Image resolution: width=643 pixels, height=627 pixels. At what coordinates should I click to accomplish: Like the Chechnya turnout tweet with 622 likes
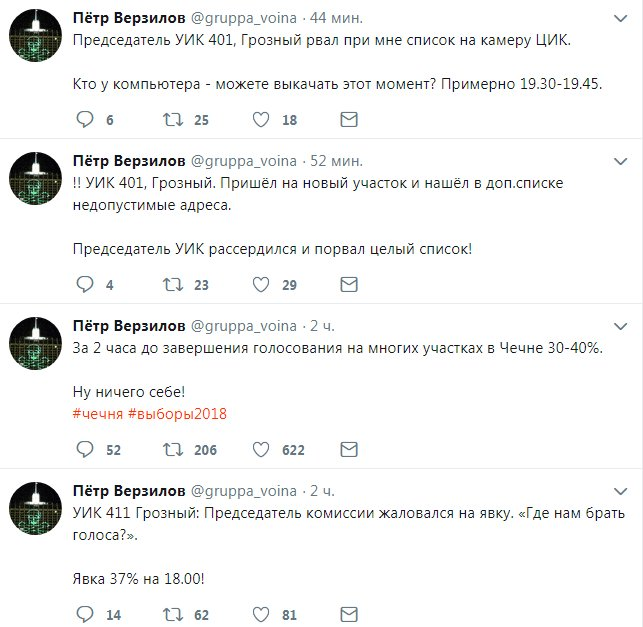(x=261, y=450)
